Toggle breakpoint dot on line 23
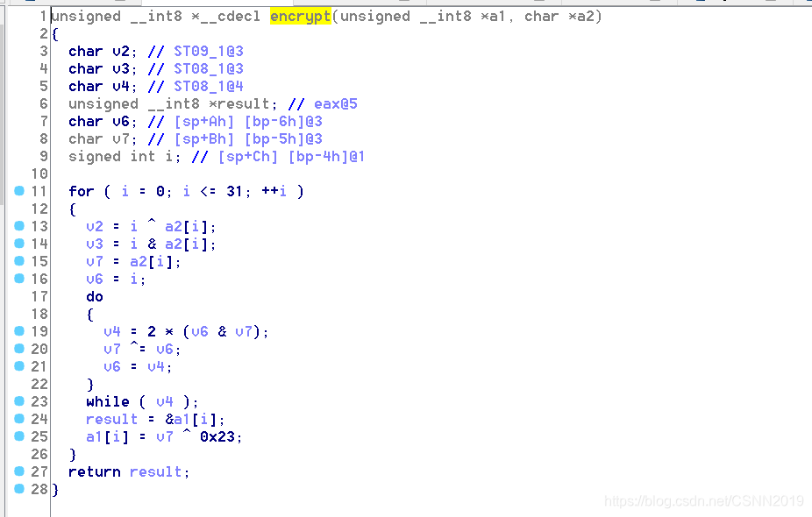This screenshot has width=812, height=517. click(x=19, y=401)
